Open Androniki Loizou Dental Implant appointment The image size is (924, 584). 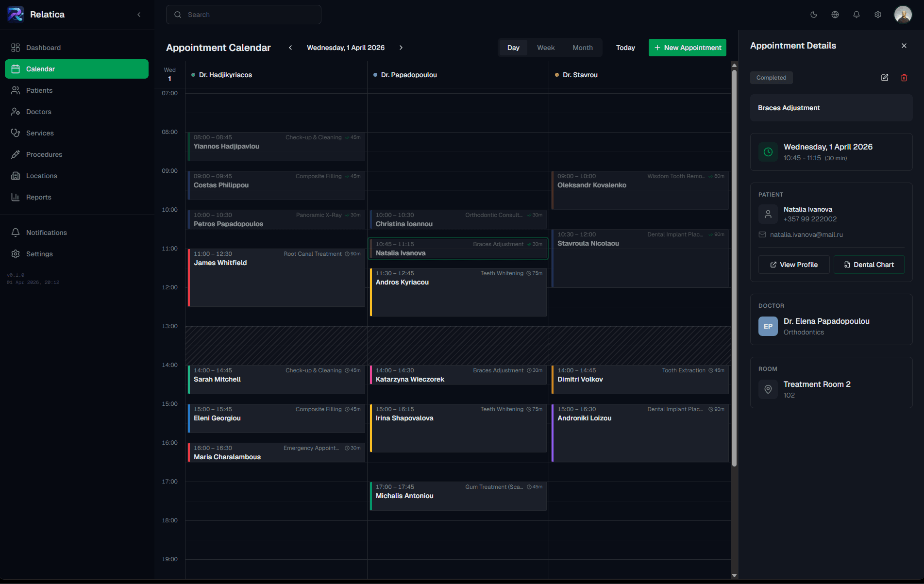coord(640,433)
